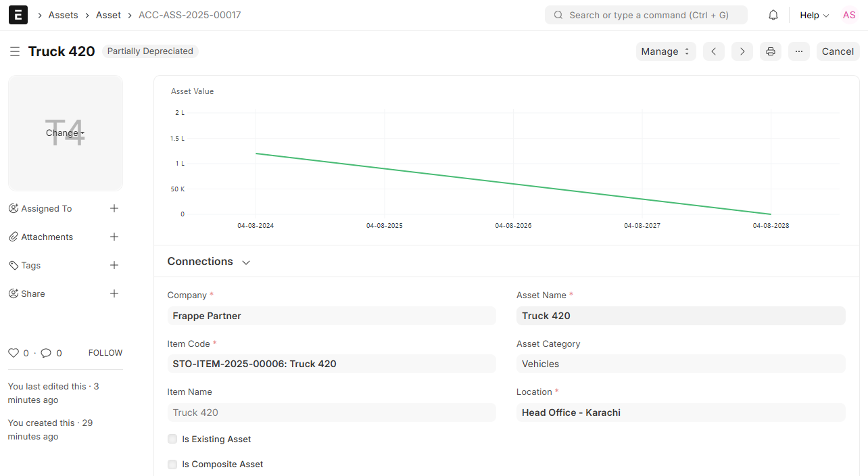This screenshot has width=868, height=476.
Task: Open the Manage dropdown
Action: [x=665, y=51]
